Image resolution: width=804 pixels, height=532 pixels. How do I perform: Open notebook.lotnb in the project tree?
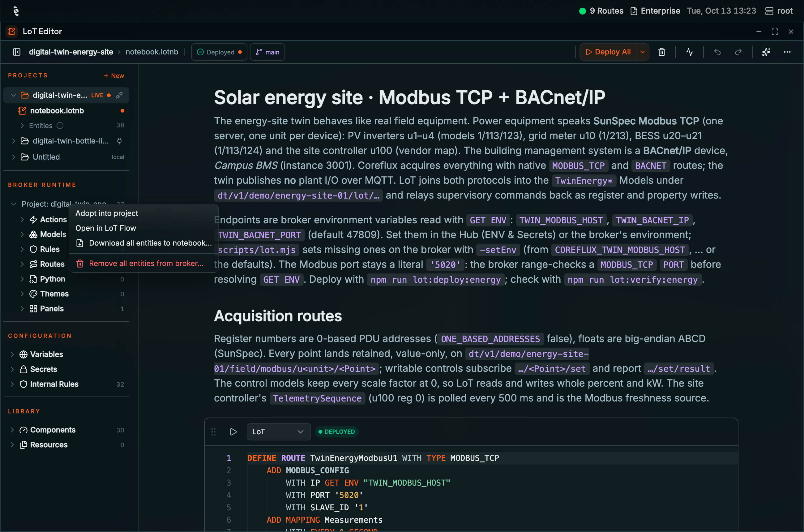click(66, 111)
